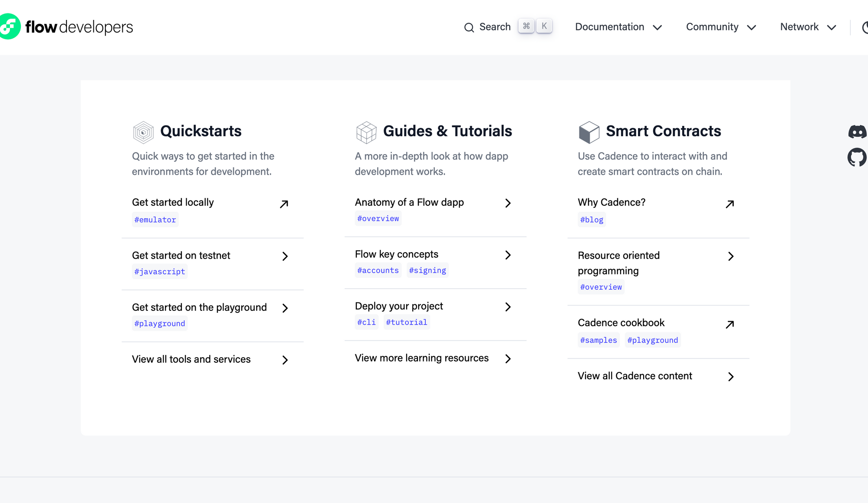Click chevron beside Flow key concepts

point(508,255)
